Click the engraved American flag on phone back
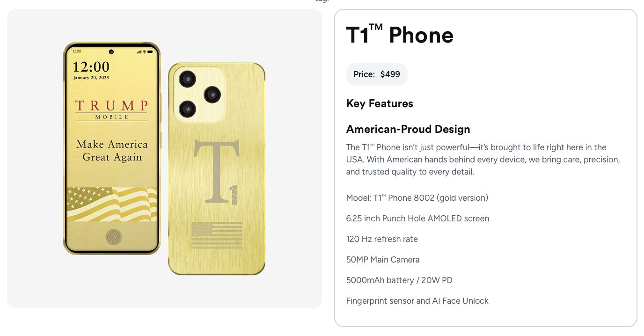644x336 pixels. click(217, 235)
